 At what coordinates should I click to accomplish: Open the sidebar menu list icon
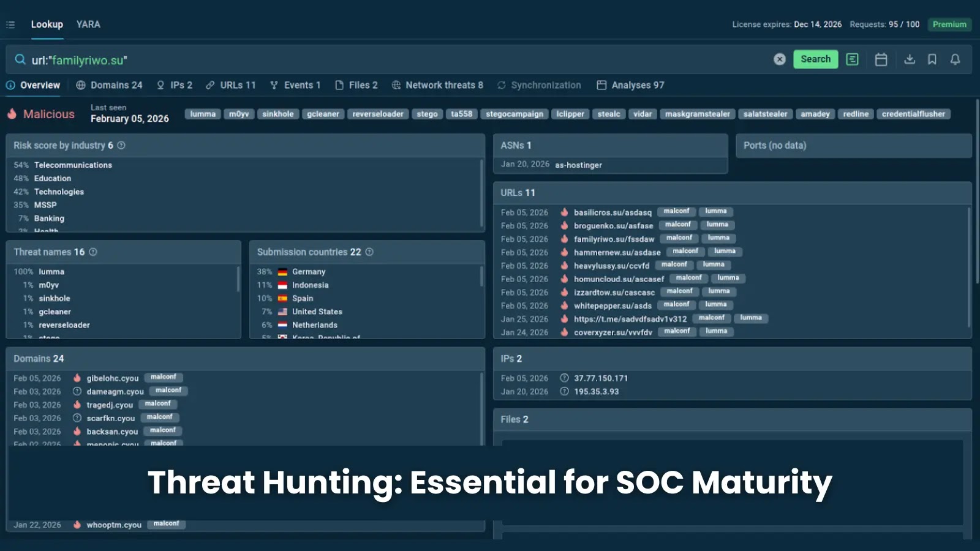click(10, 24)
